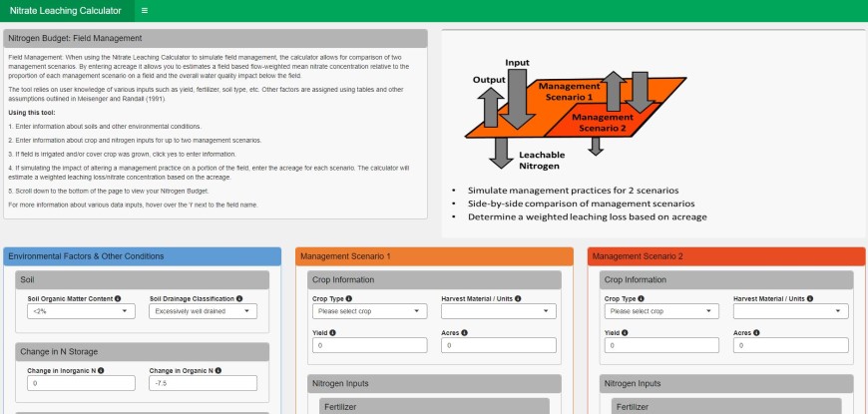Click info icon next to Soil Organic Matter Content

117,298
